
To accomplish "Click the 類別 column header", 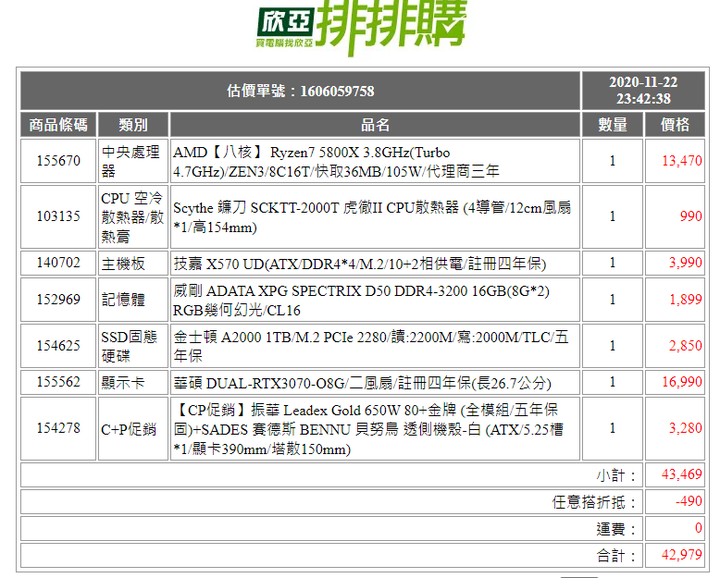I will pos(133,124).
